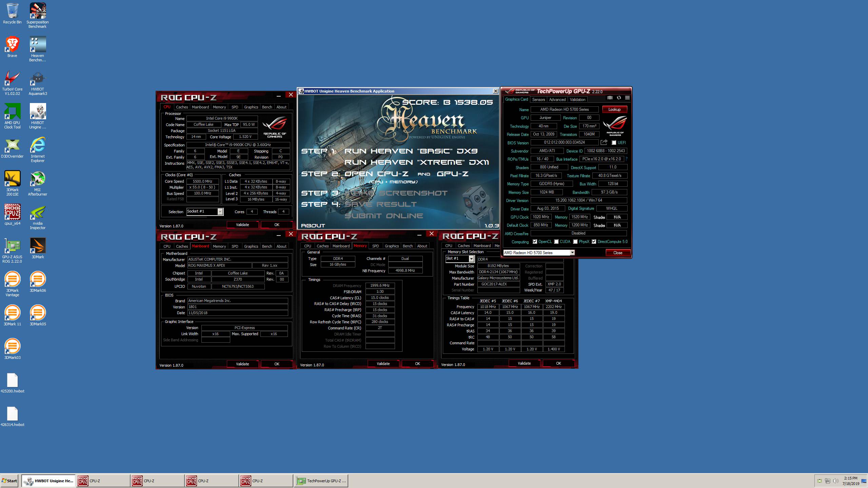Click RUN HEAVEN "XTREME" DX11 option
This screenshot has width=868, height=488.
click(417, 162)
